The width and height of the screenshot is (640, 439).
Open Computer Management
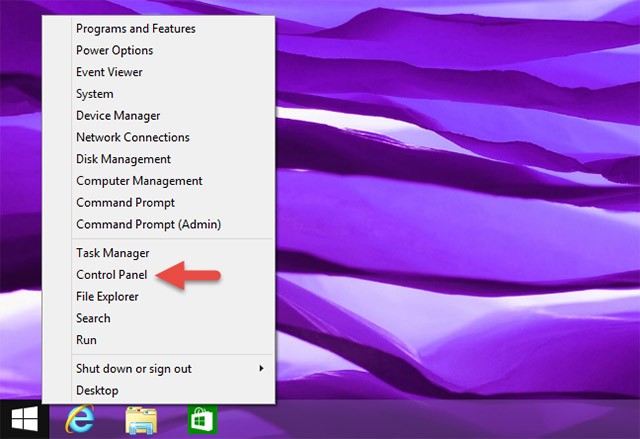click(x=139, y=181)
